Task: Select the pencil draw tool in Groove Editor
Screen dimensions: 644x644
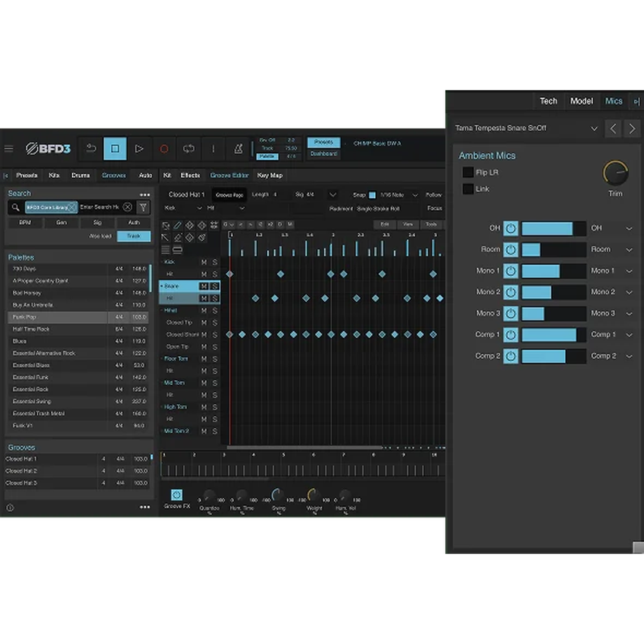Action: [177, 225]
